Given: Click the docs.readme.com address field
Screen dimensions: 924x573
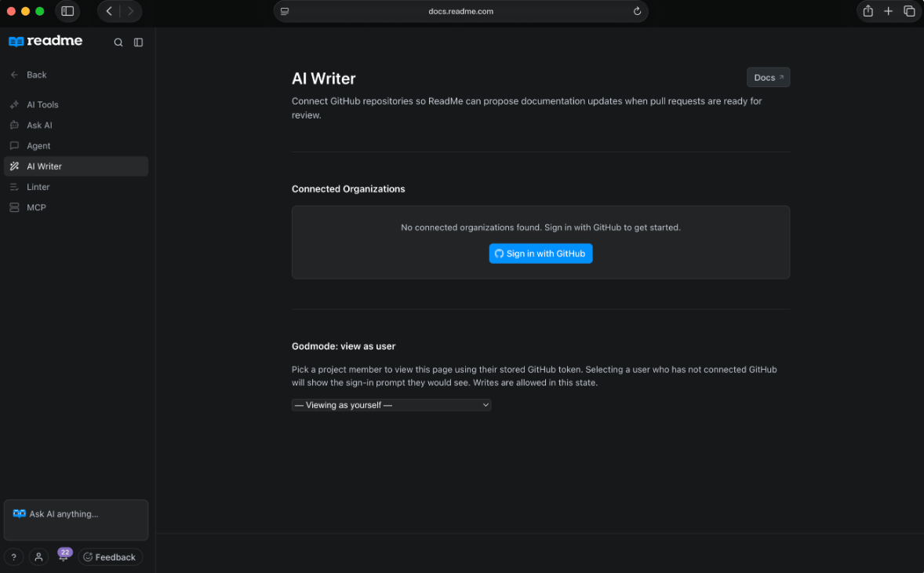Looking at the screenshot, I should [460, 11].
